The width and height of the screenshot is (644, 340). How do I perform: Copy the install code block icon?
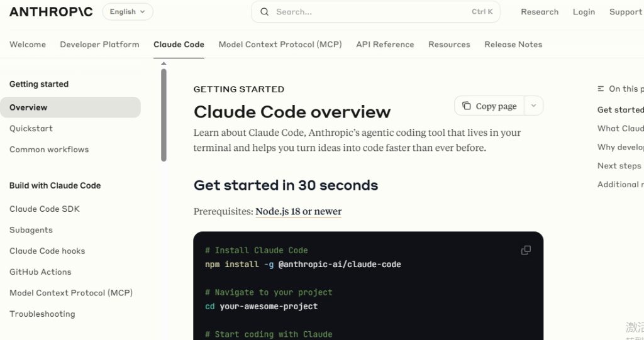[x=526, y=250]
